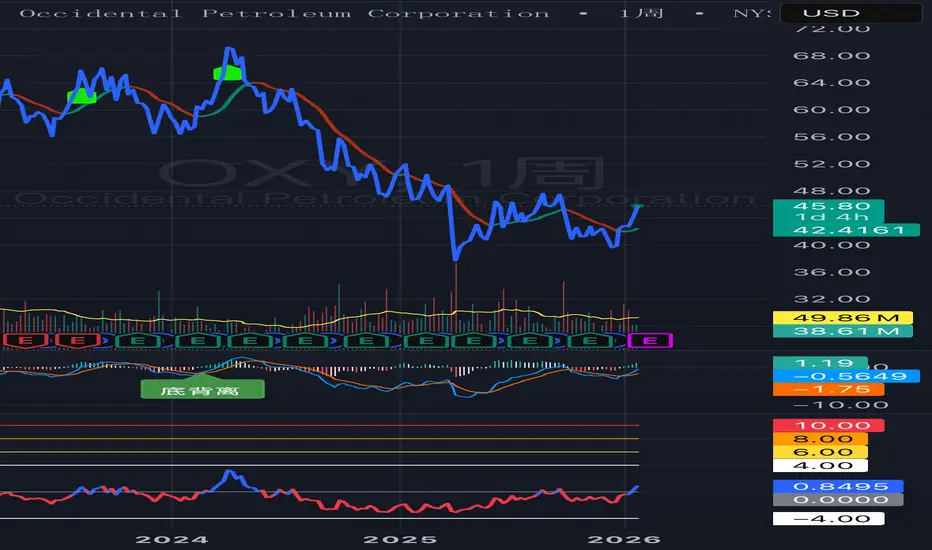
Task: Click the yellow 6.00 level label
Action: pos(821,452)
